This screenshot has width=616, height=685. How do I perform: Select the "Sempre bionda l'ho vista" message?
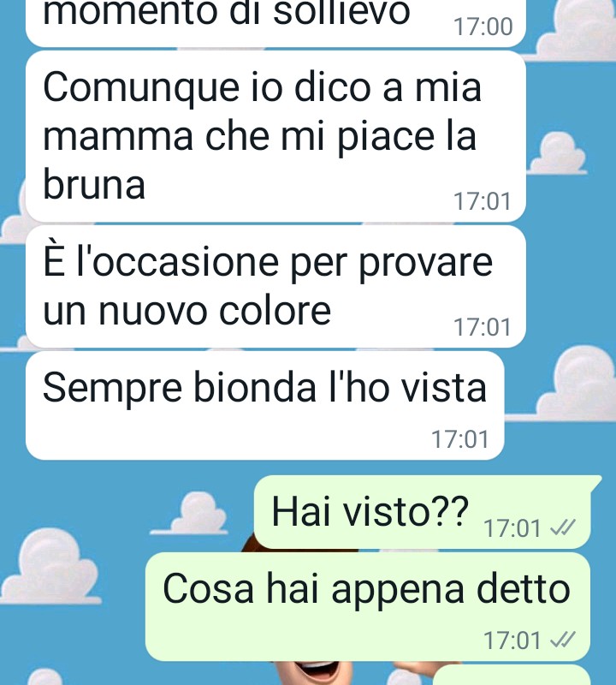tap(265, 406)
